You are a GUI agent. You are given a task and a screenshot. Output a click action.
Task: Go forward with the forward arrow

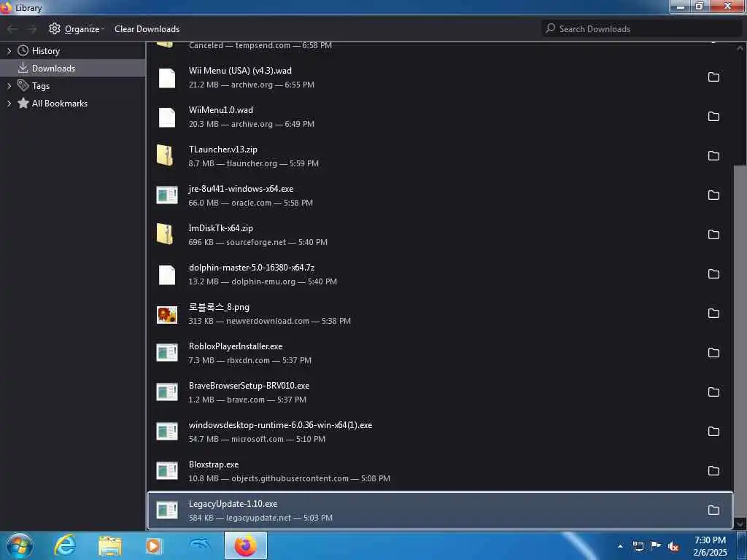point(31,29)
